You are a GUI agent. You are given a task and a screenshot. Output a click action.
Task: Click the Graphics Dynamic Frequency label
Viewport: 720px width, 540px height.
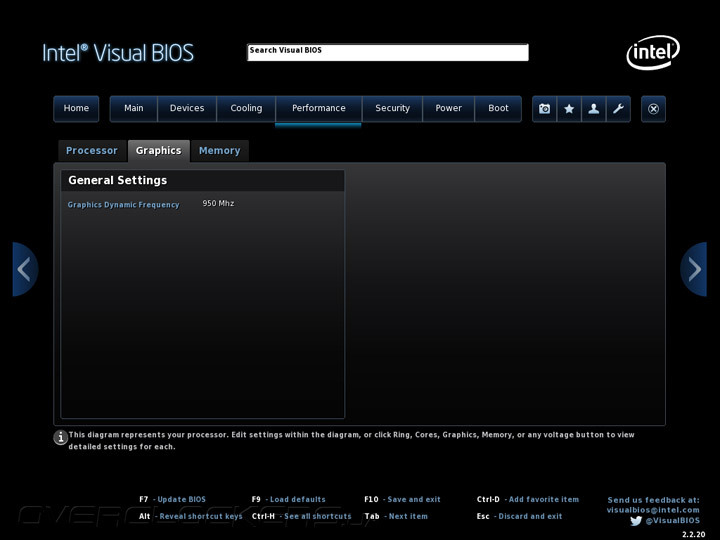point(124,205)
